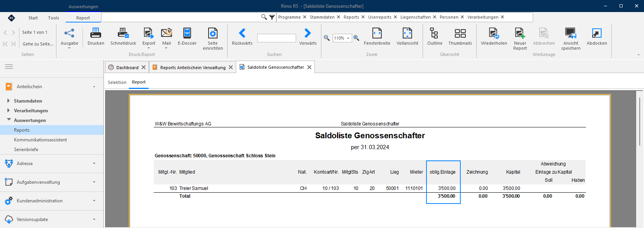Viewport: 644px width, 228px height.
Task: Switch to Reports Anteilschein Verwaltung tab
Action: point(193,68)
